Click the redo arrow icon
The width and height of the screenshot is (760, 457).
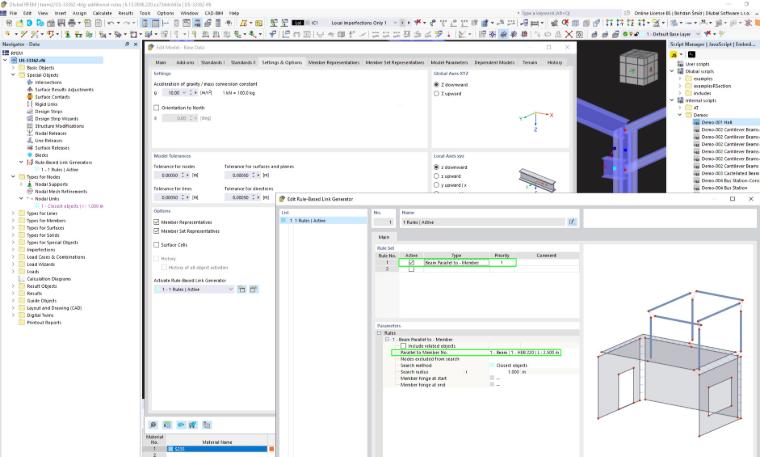coord(127,23)
